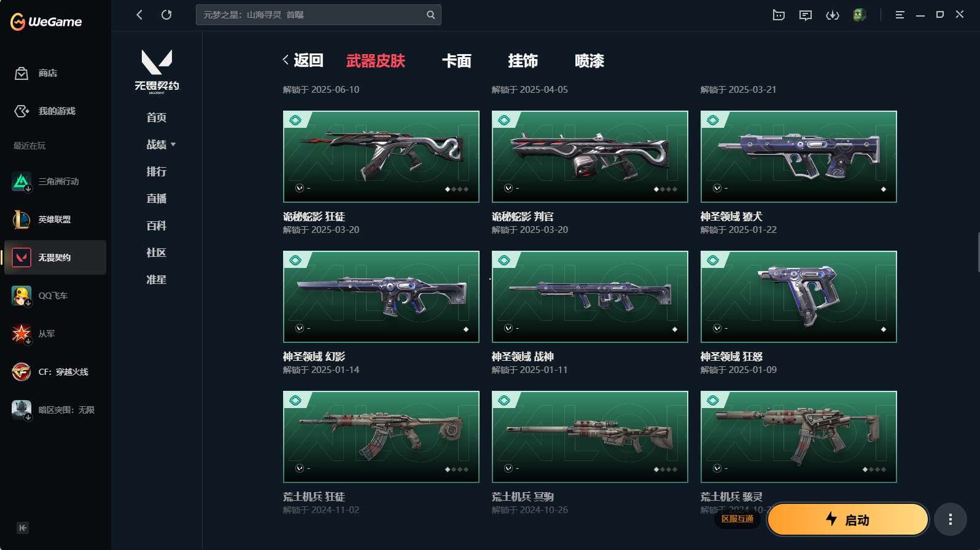The height and width of the screenshot is (550, 980).
Task: Click the 启动 launch button
Action: pos(848,520)
